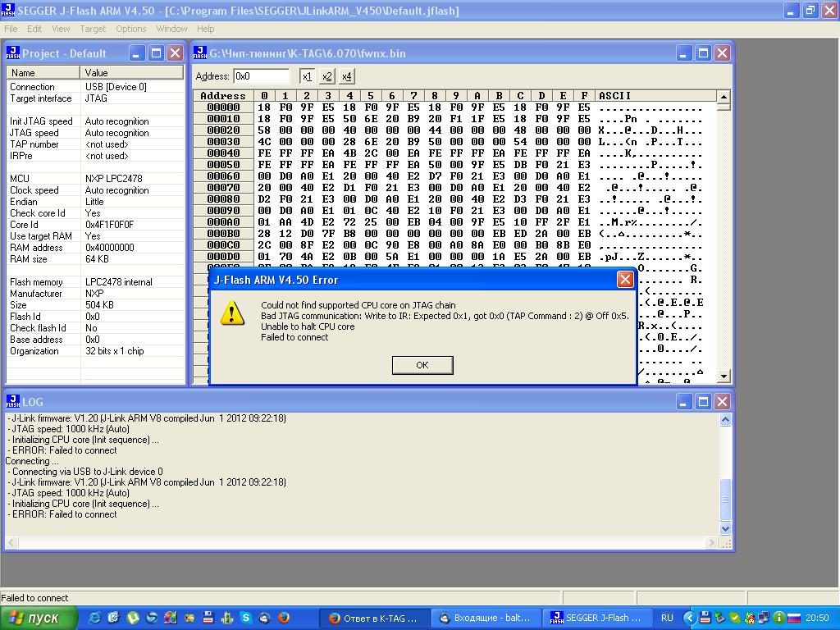
Task: Click the LOG vertical scrollbar thumb
Action: point(725,500)
